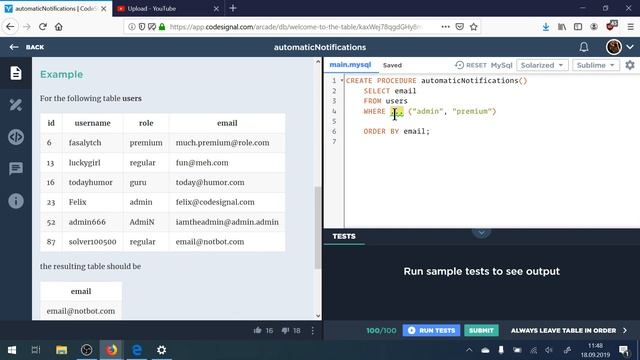Open Edge browser from taskbar
The width and height of the screenshot is (640, 360).
click(x=137, y=350)
